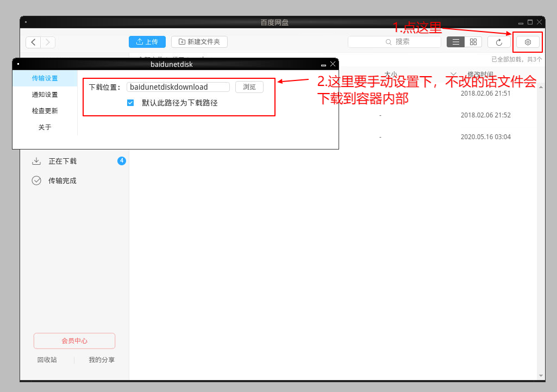Open the 关于 tab
The height and width of the screenshot is (392, 557).
point(45,127)
